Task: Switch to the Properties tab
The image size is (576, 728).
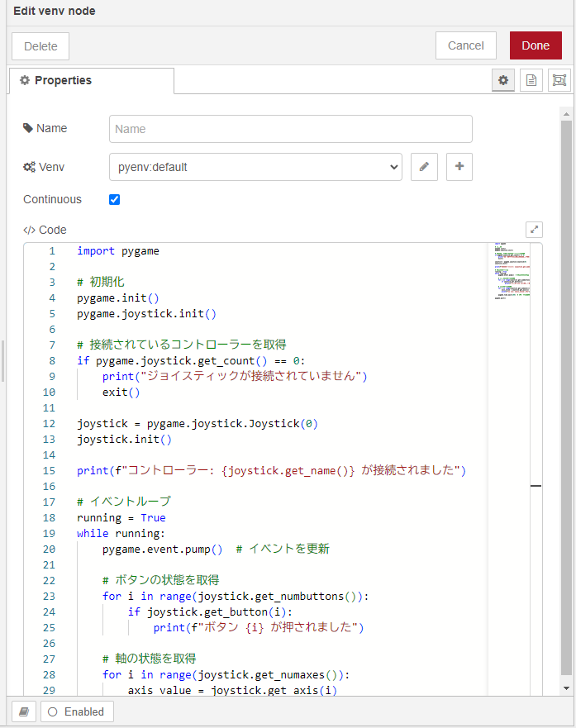Action: click(x=91, y=80)
